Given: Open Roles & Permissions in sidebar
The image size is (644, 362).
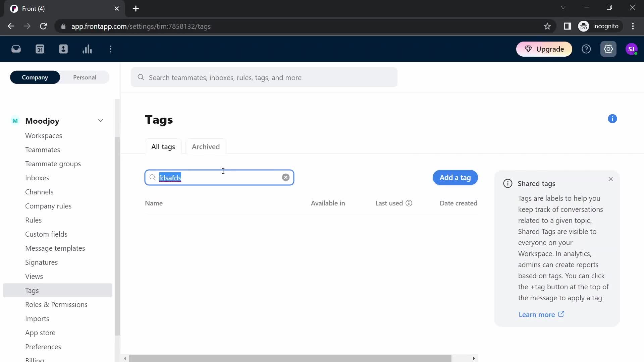Looking at the screenshot, I should point(56,305).
